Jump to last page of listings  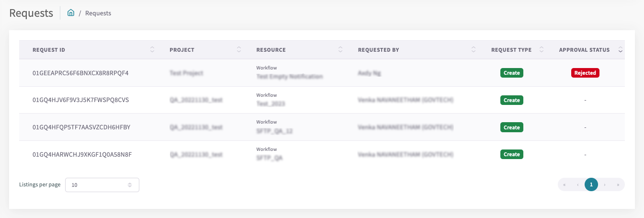(x=618, y=184)
